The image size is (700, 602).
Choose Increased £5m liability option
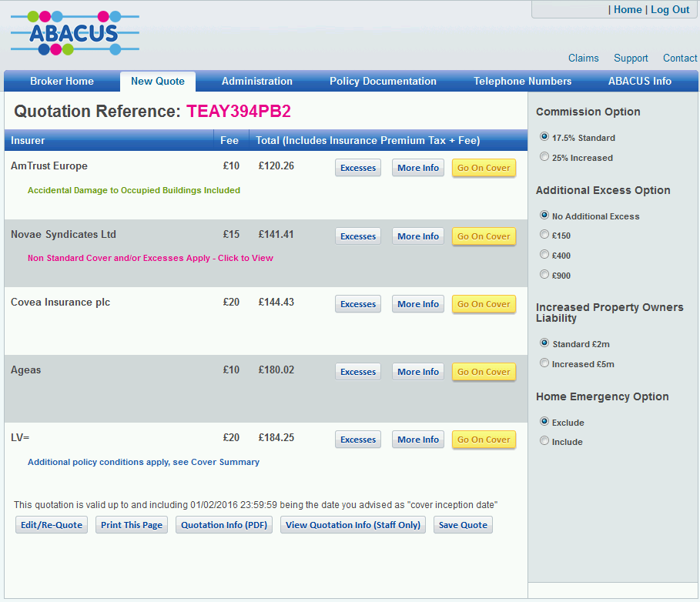click(x=544, y=363)
